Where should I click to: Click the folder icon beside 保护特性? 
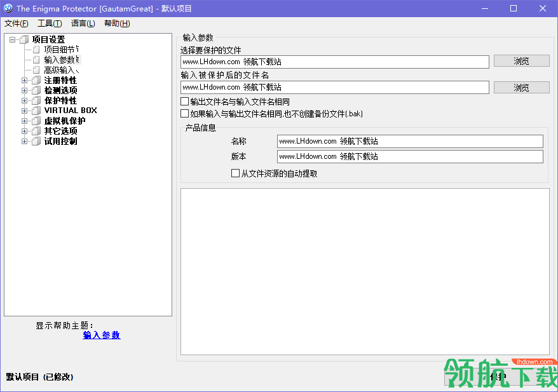click(36, 100)
